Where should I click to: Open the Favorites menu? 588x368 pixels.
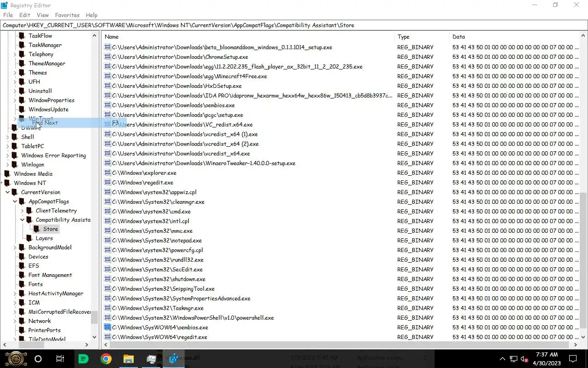[67, 15]
